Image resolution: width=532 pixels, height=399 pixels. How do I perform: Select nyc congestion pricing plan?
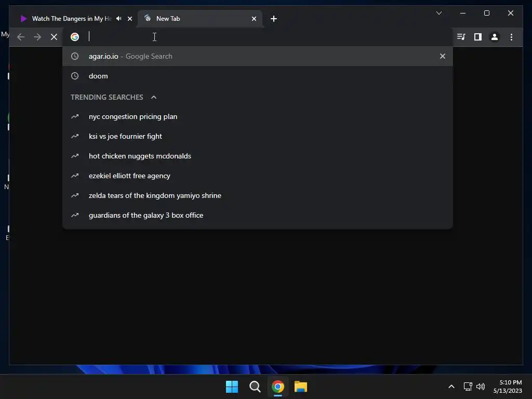pyautogui.click(x=258, y=117)
